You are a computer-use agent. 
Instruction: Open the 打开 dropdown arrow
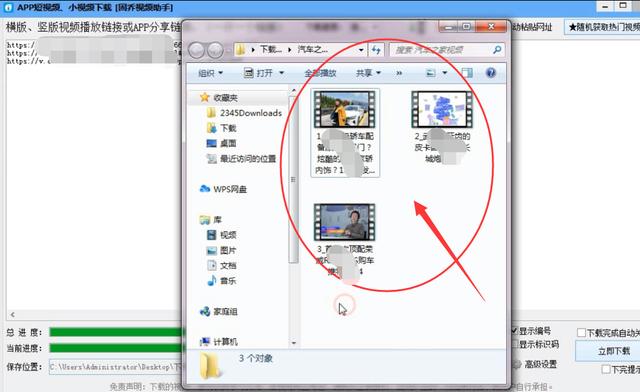(x=281, y=73)
